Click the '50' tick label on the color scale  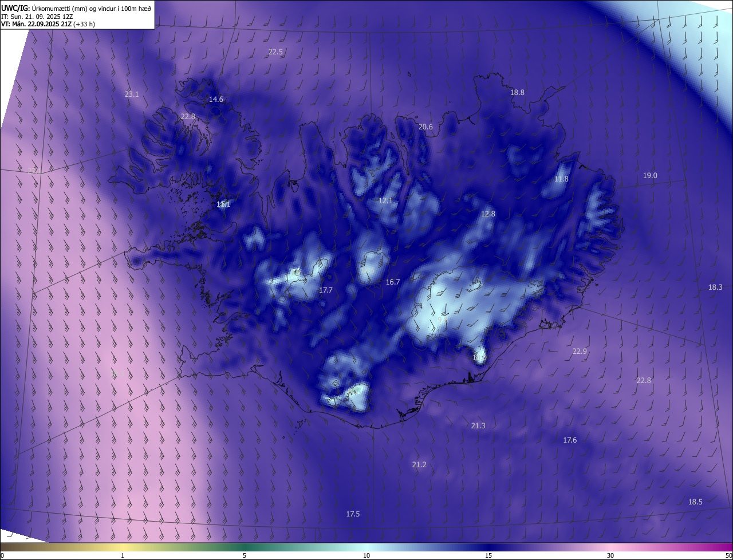pos(728,555)
